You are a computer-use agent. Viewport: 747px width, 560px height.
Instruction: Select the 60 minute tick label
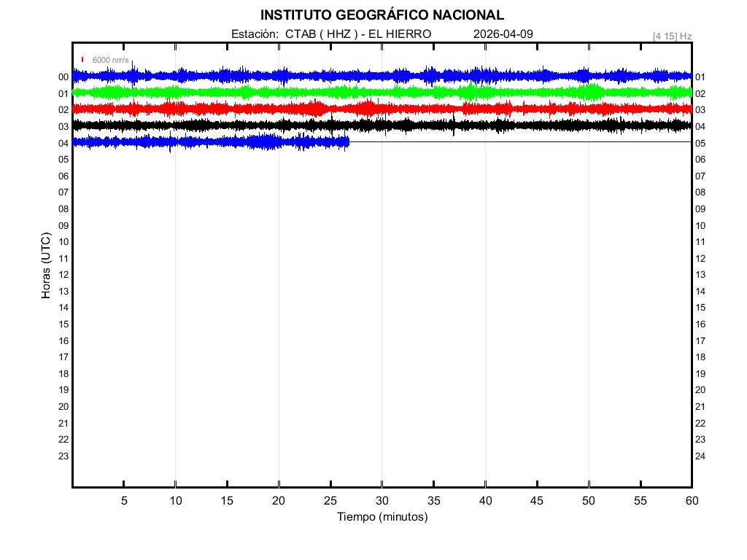(691, 501)
